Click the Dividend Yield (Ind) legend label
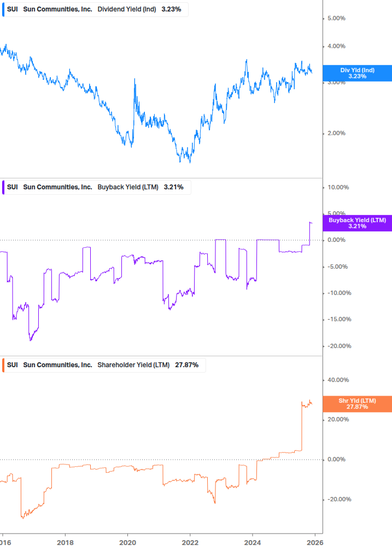Viewport: 392px width, 550px height. pyautogui.click(x=126, y=9)
